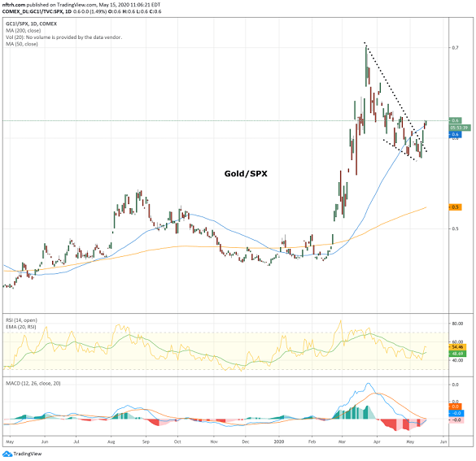Select the Vol (20) indicator legend
The height and width of the screenshot is (461, 476).
(x=63, y=37)
